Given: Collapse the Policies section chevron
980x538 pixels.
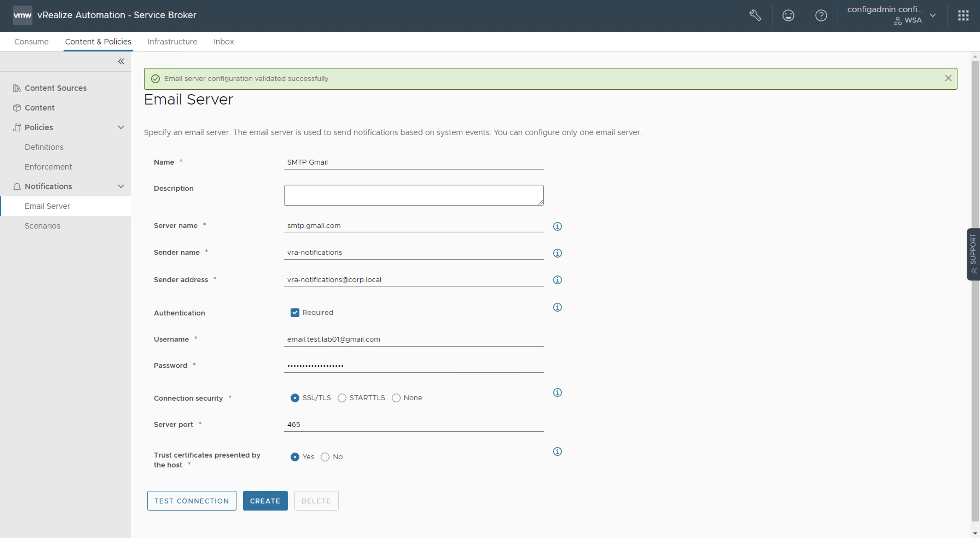Looking at the screenshot, I should pyautogui.click(x=121, y=127).
